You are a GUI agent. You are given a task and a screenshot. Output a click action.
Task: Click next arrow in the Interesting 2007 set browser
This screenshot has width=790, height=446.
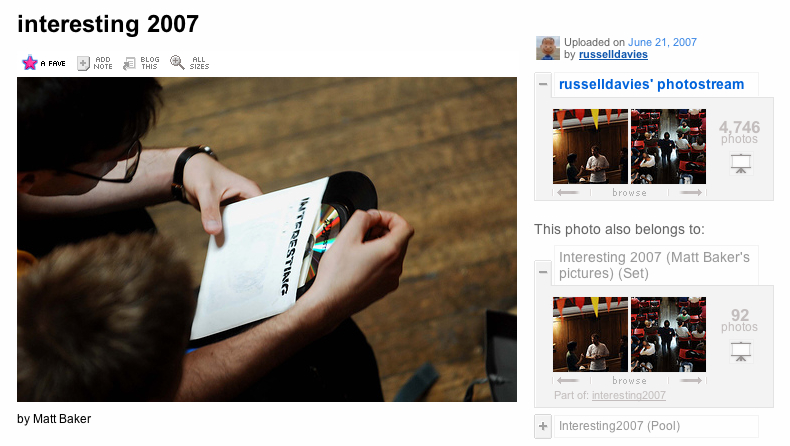pyautogui.click(x=691, y=380)
